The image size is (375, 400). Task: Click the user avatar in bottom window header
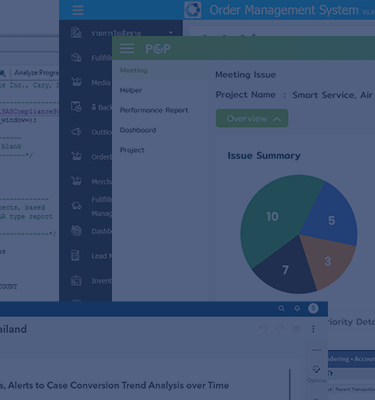click(x=313, y=308)
